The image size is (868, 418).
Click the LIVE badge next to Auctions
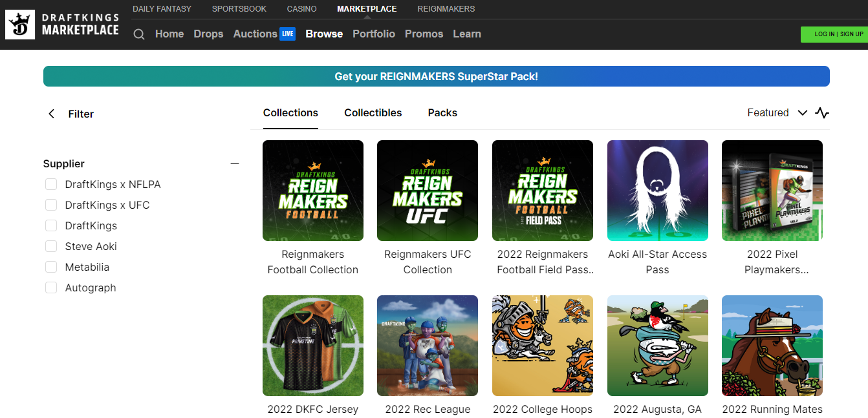click(288, 34)
